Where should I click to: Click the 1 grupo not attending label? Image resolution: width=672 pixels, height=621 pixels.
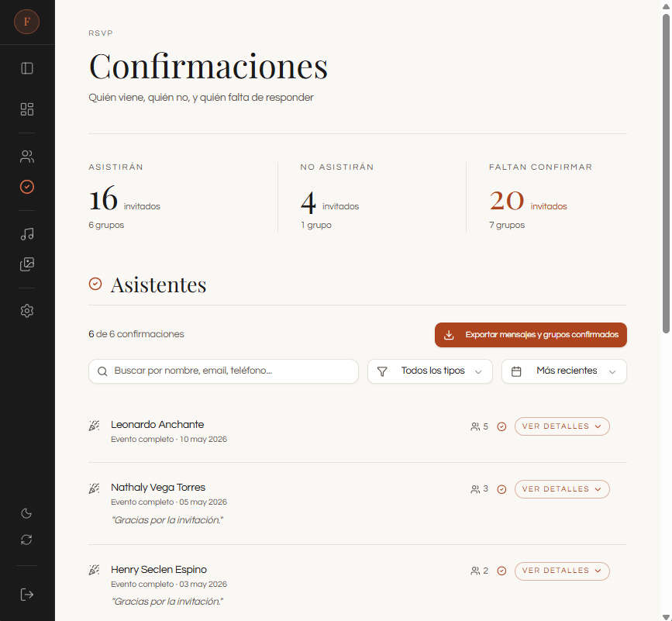point(316,225)
